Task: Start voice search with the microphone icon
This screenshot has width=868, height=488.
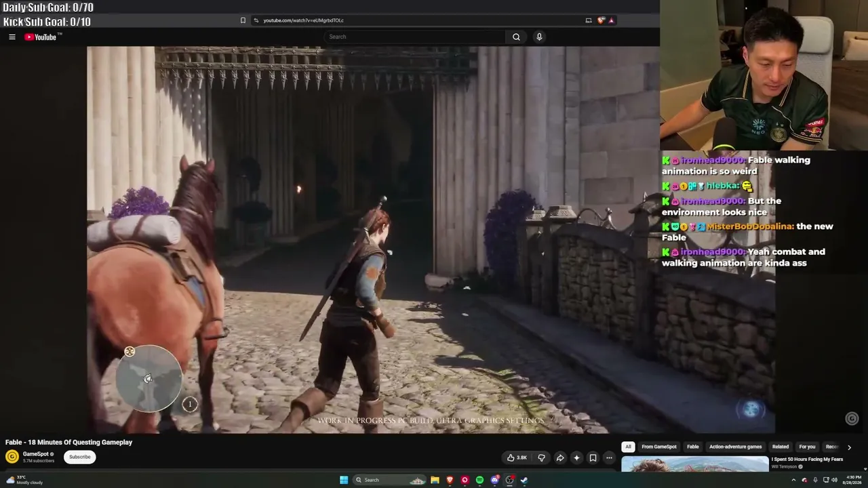Action: pyautogui.click(x=539, y=37)
